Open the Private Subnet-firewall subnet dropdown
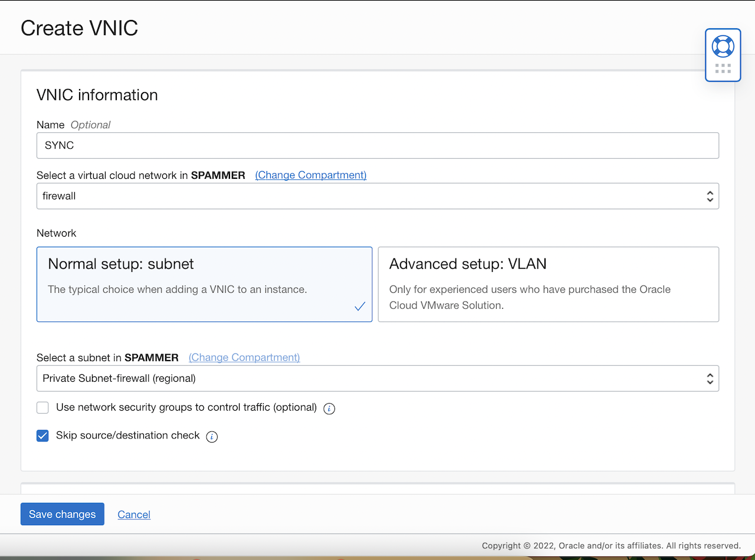This screenshot has width=755, height=560. point(377,378)
